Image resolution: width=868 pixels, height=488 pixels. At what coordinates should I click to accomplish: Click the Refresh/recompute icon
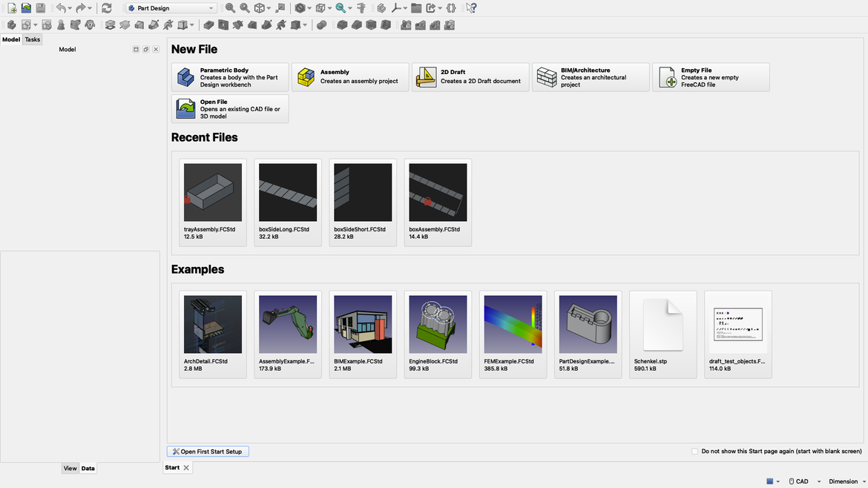106,7
